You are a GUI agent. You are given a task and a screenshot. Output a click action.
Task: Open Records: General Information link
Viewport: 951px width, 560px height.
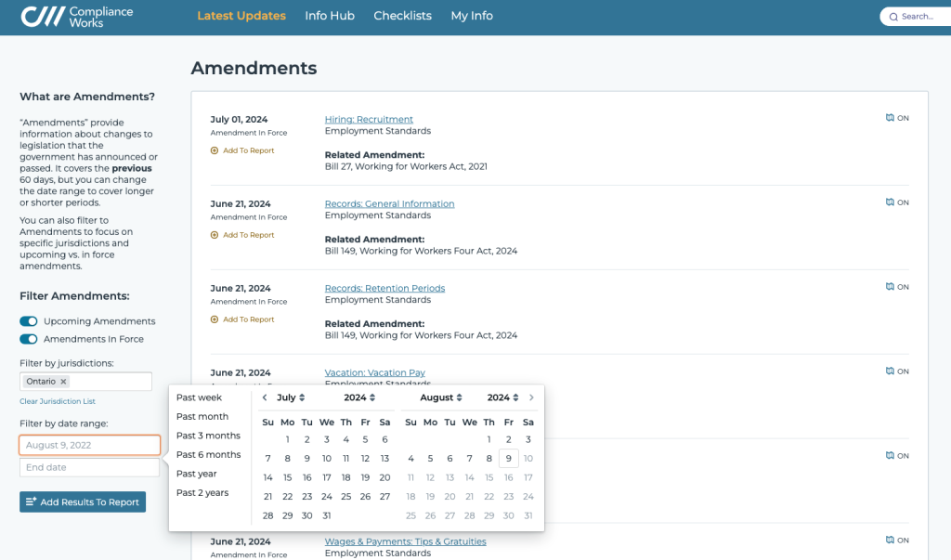[389, 204]
